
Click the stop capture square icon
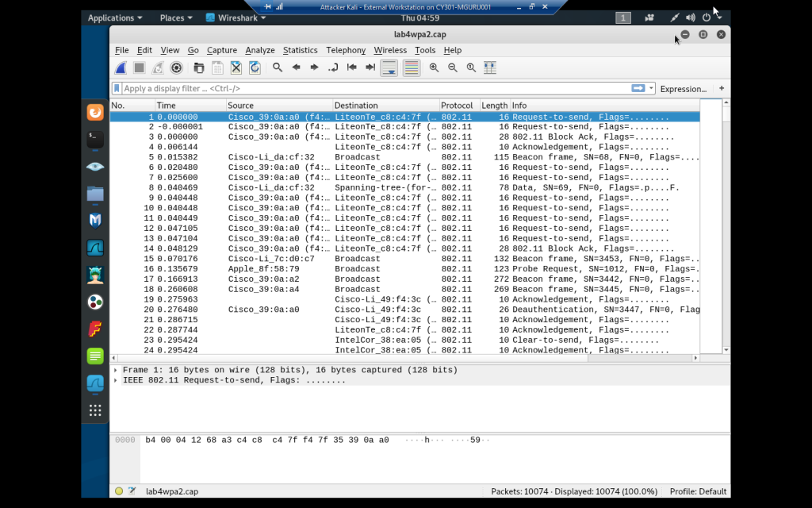point(139,68)
